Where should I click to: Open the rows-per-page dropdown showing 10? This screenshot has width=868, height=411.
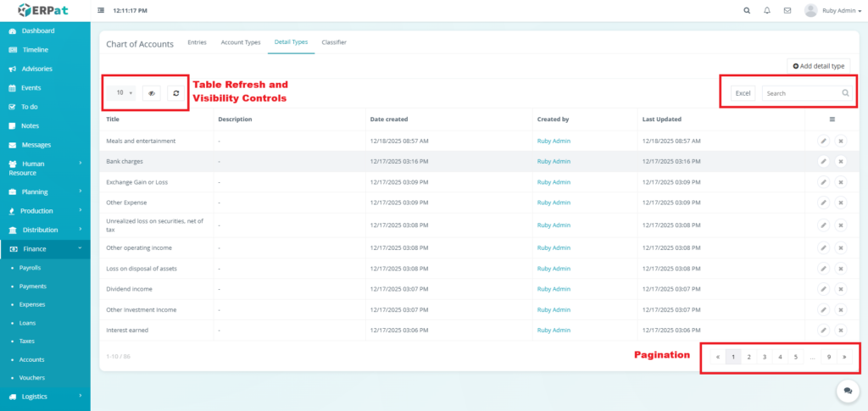[x=124, y=93]
